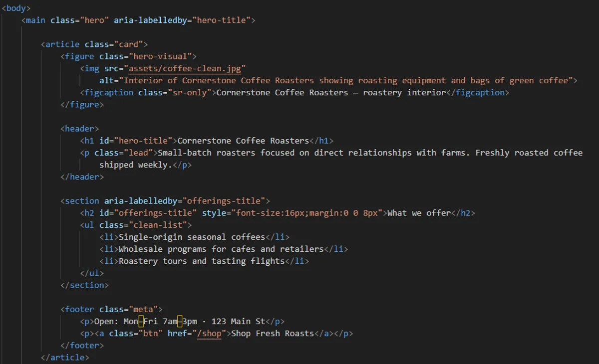The height and width of the screenshot is (364, 599).
Task: Click the article tag with class card
Action: (x=61, y=44)
